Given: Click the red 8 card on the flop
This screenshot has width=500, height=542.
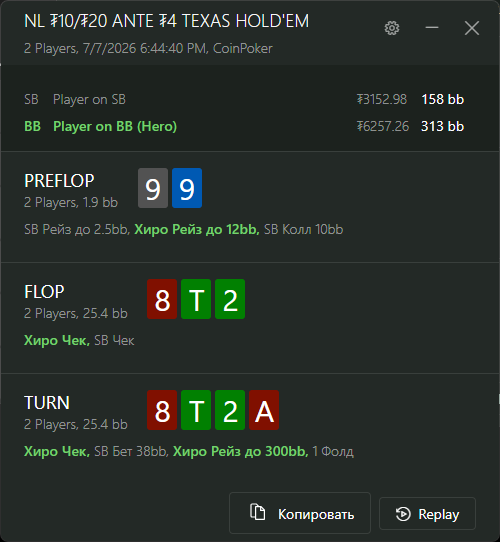Looking at the screenshot, I should (162, 299).
